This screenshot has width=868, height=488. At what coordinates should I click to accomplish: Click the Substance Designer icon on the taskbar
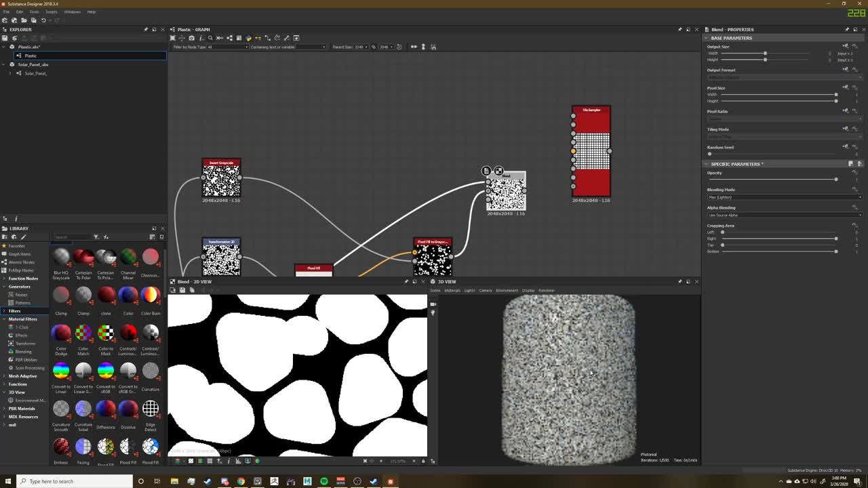pos(390,481)
